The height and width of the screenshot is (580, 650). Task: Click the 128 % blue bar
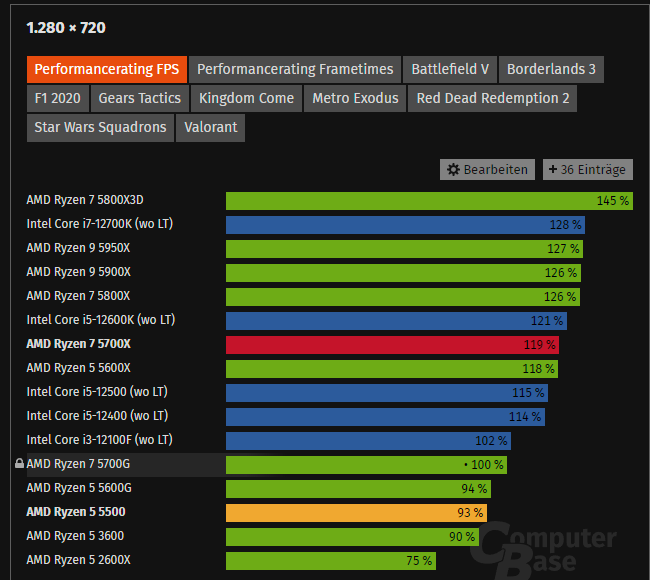pos(405,225)
